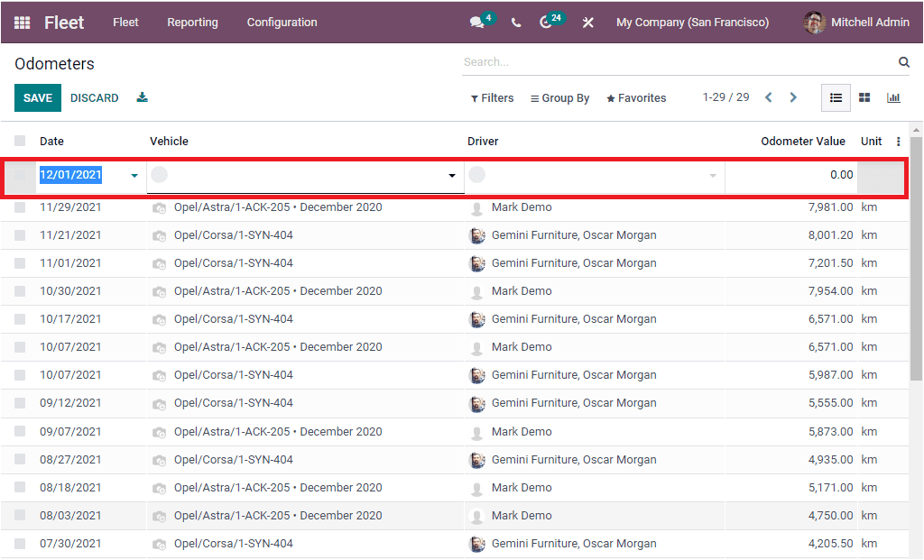Open the Configuration menu
This screenshot has height=560, width=924.
(281, 23)
